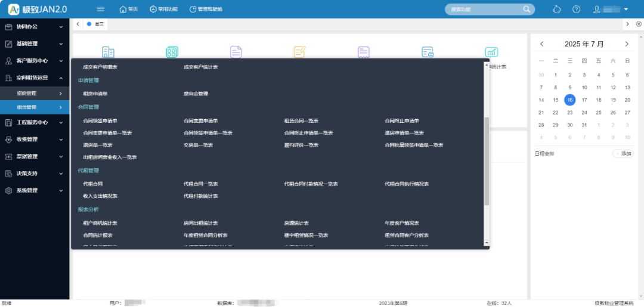Click the 工程服务中心 sidebar icon

pyautogui.click(x=8, y=122)
